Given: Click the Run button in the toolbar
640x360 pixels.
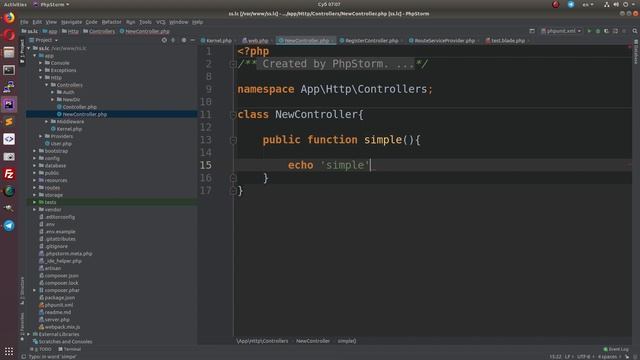Looking at the screenshot, I should coord(589,31).
